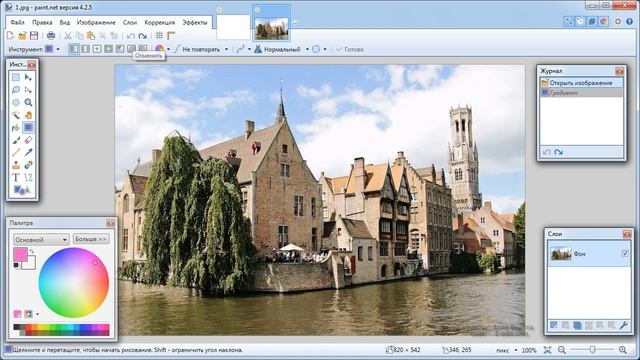This screenshot has height=360, width=640.
Task: Open the image list arrow beside thumbnails
Action: pyautogui.click(x=296, y=22)
